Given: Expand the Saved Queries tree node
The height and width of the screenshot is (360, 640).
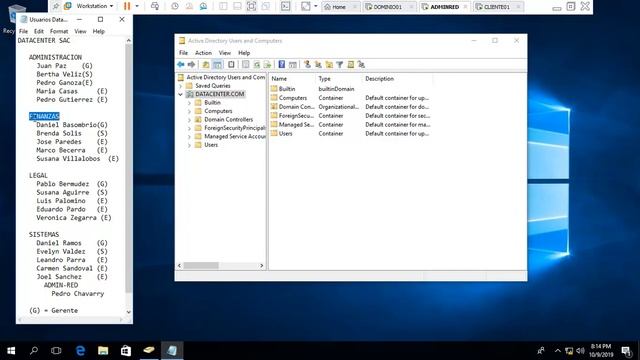Looking at the screenshot, I should pyautogui.click(x=180, y=86).
